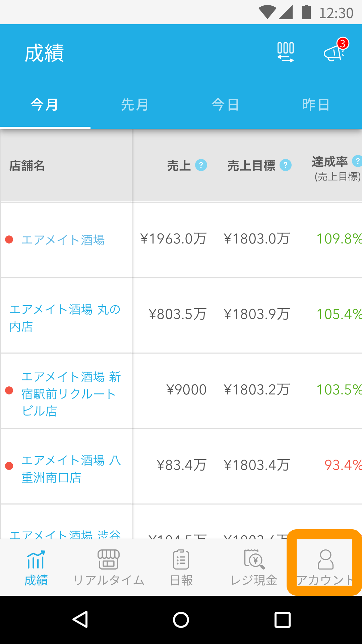Image resolution: width=362 pixels, height=644 pixels.
Task: Open エアメイト酒場 八重洲南口店 store link
Action: point(71,469)
